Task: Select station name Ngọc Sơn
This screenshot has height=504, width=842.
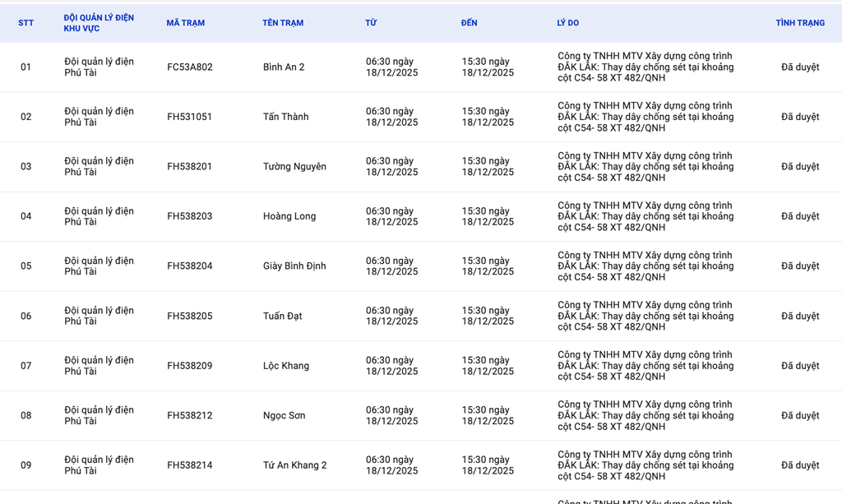Action: [284, 415]
